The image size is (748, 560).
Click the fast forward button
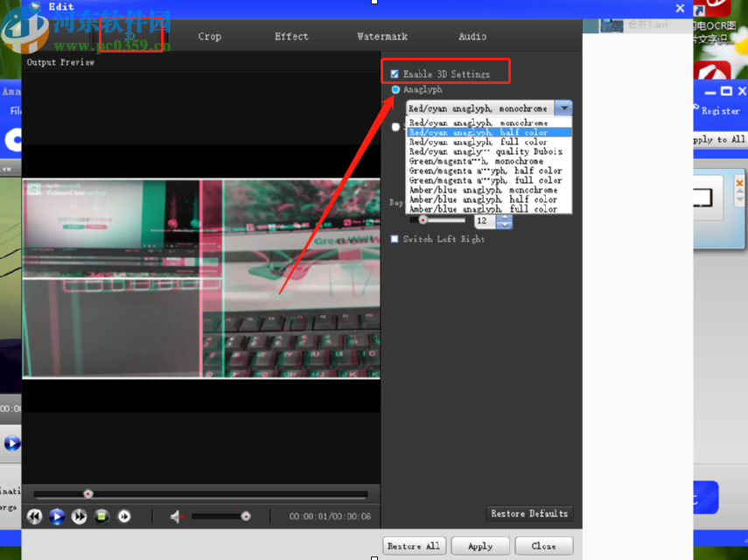pos(80,516)
